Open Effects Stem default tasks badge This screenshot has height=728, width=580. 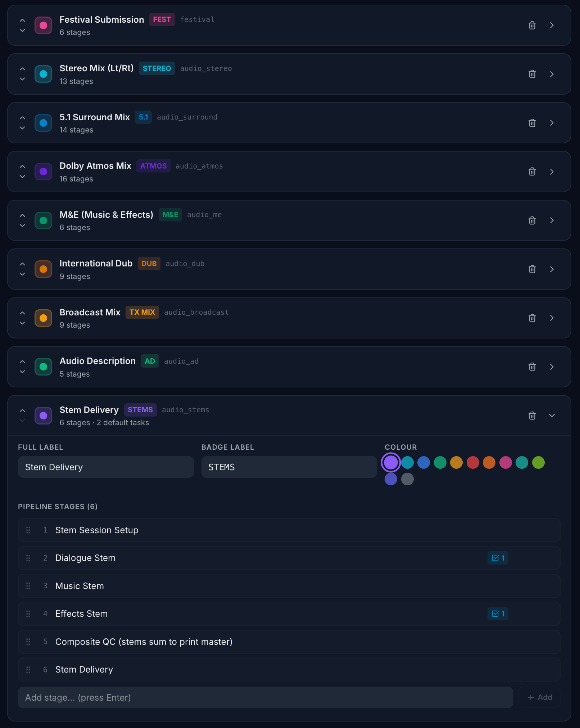498,614
